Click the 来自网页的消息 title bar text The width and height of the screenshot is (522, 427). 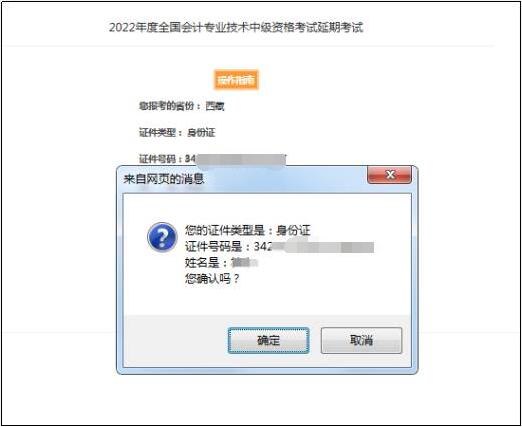tap(164, 179)
